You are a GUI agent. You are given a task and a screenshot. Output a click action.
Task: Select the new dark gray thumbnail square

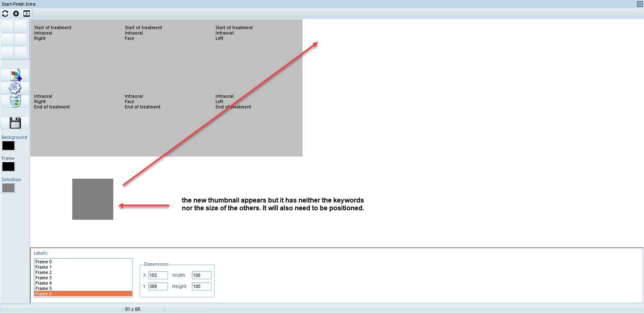(x=93, y=199)
